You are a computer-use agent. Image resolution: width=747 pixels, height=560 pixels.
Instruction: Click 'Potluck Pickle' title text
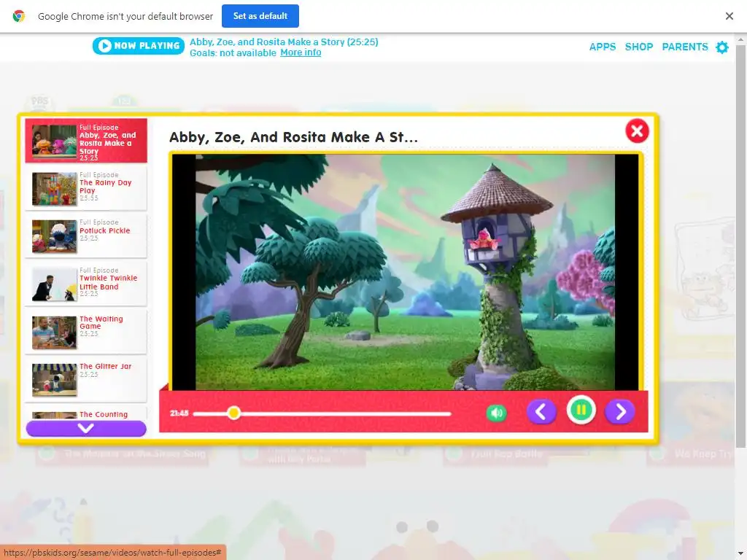pyautogui.click(x=105, y=230)
